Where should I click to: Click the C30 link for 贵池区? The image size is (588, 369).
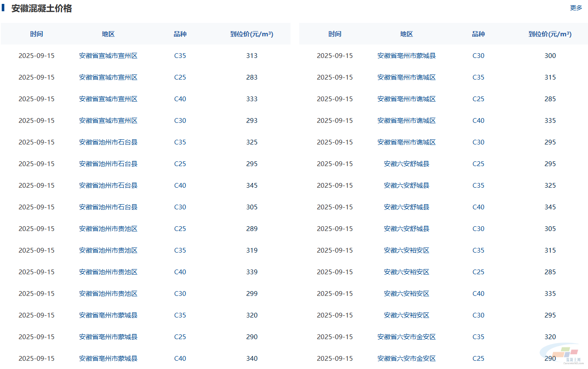(x=180, y=294)
